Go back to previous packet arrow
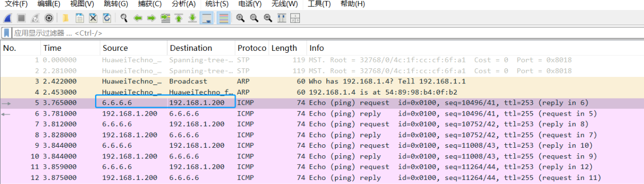Viewport: 644px width, 184px height. click(x=138, y=18)
